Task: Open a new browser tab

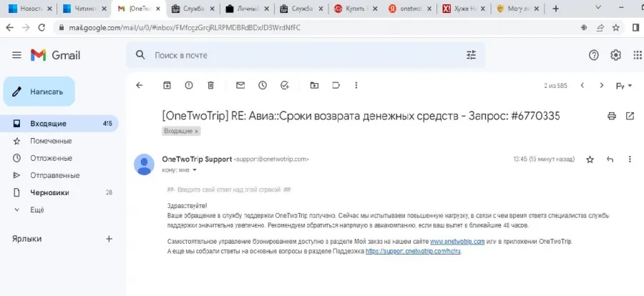Action: (556, 9)
